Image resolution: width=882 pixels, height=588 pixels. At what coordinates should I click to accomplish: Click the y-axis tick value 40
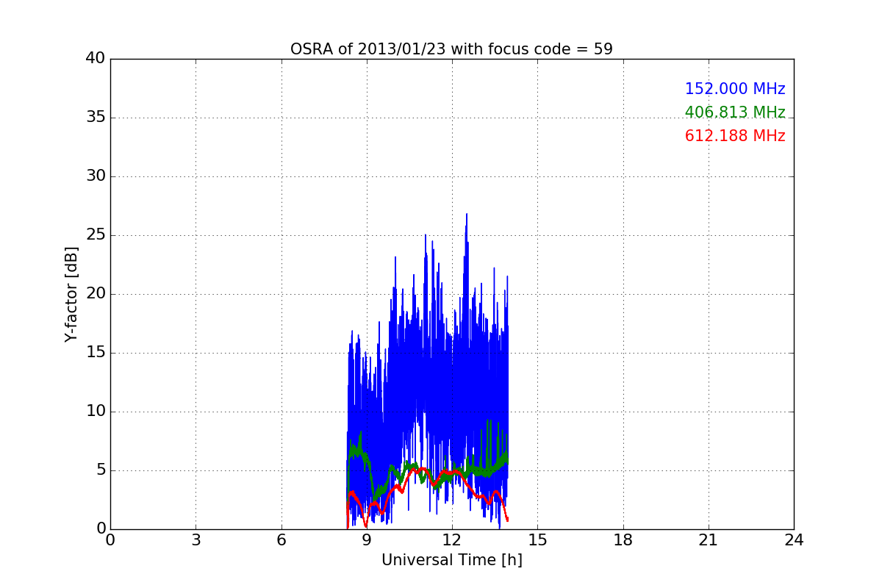[95, 59]
